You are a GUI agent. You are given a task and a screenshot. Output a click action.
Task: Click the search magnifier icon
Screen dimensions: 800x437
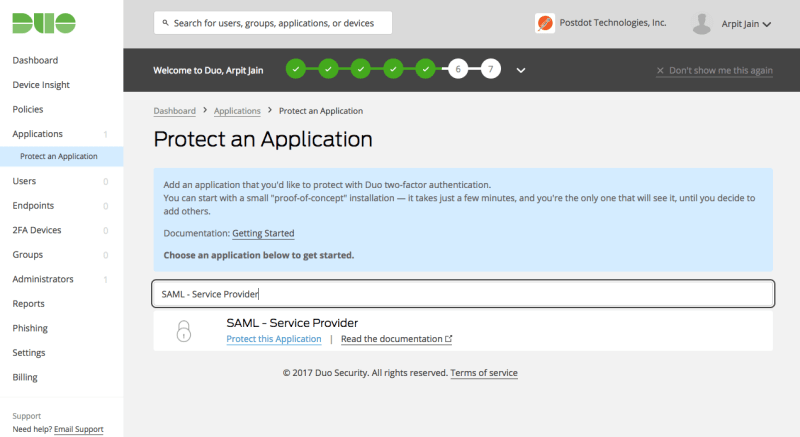coord(165,23)
